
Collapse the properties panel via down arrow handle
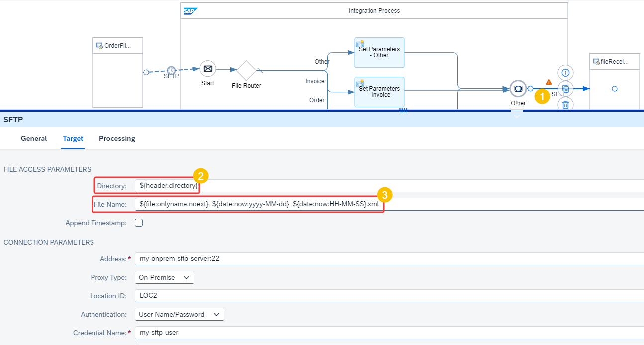(517, 115)
